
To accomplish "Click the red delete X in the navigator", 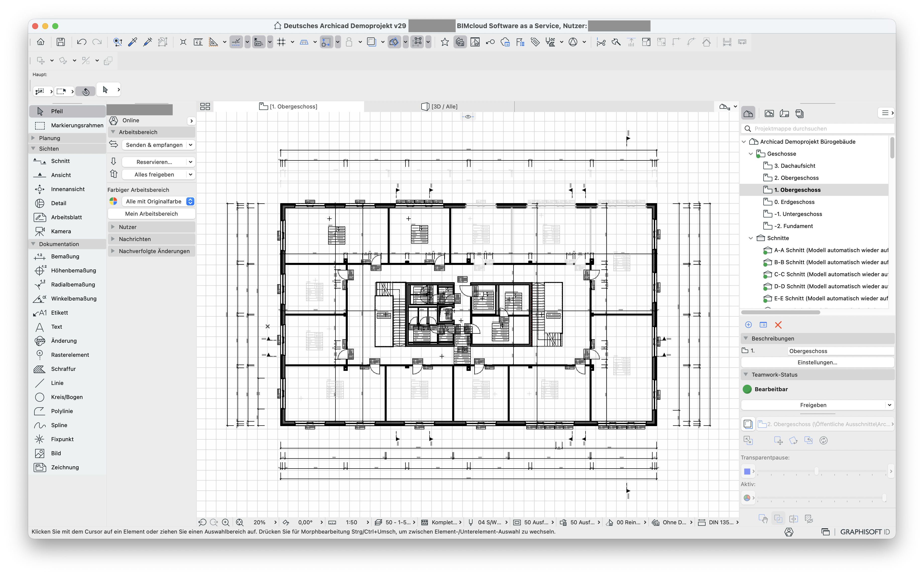I will [x=778, y=325].
